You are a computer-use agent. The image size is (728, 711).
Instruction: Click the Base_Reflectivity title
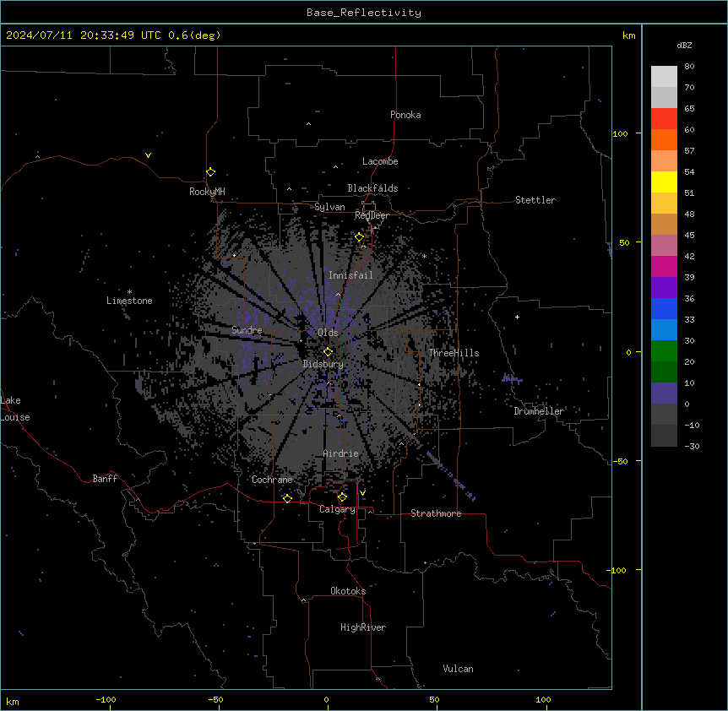pyautogui.click(x=364, y=13)
